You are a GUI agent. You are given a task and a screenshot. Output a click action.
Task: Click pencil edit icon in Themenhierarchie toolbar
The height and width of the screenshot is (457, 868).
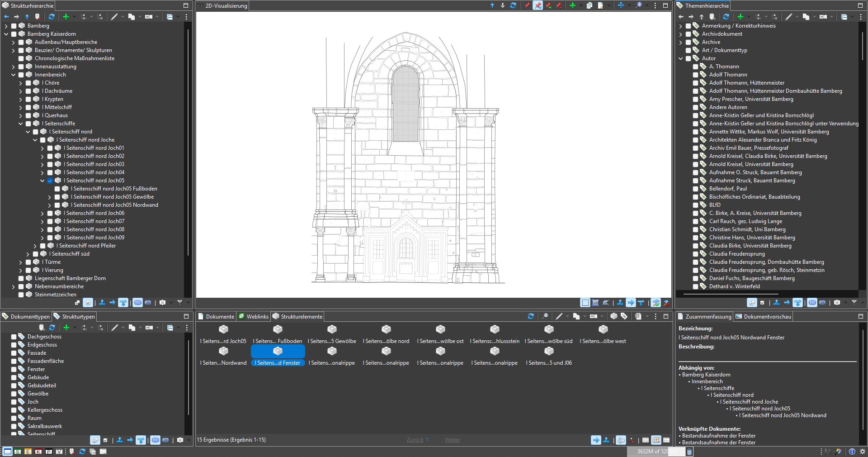(788, 17)
